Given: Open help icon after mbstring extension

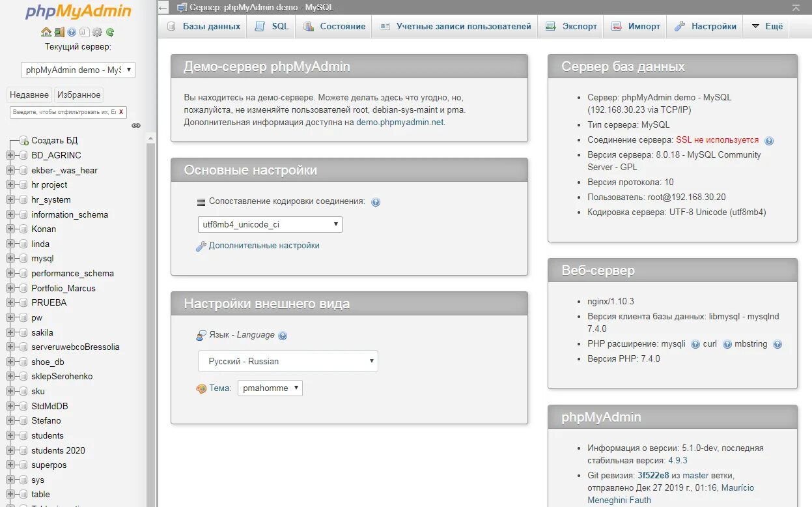Looking at the screenshot, I should [x=777, y=344].
